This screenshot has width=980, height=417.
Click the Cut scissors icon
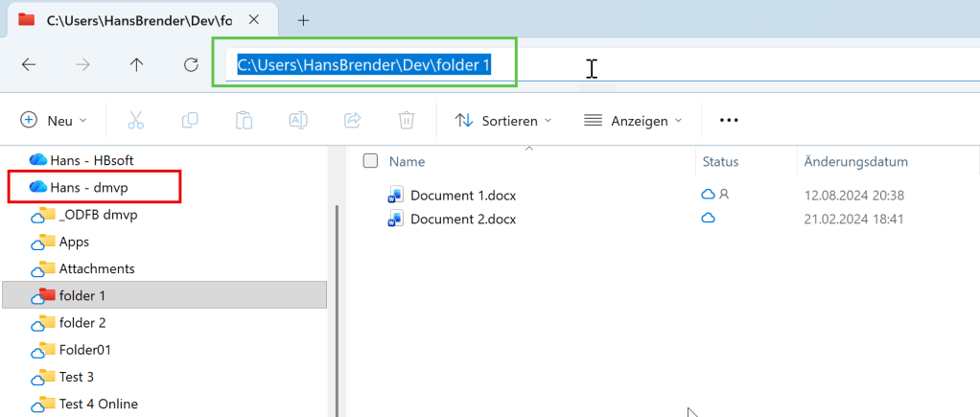[x=135, y=120]
